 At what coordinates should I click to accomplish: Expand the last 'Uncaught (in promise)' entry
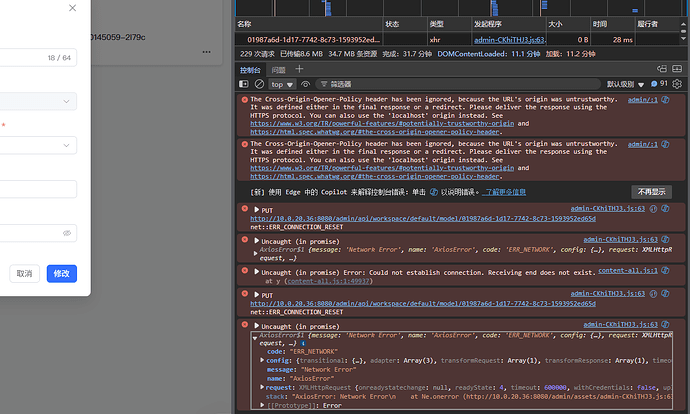click(x=257, y=326)
